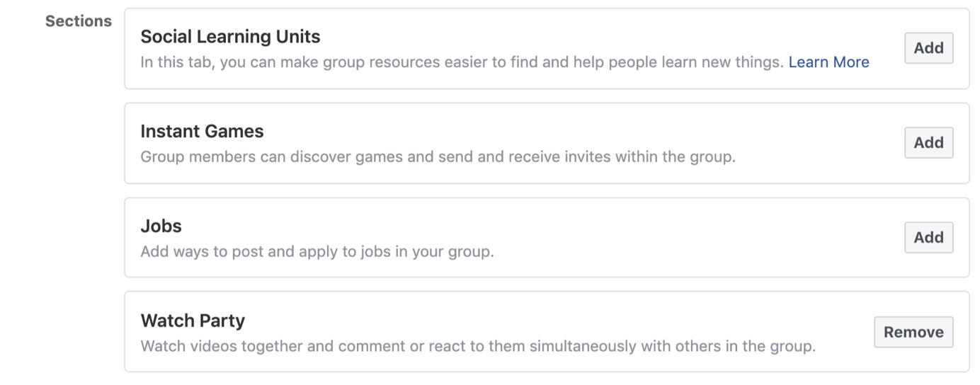Click the Instant Games heading
The height and width of the screenshot is (385, 980).
tap(202, 132)
